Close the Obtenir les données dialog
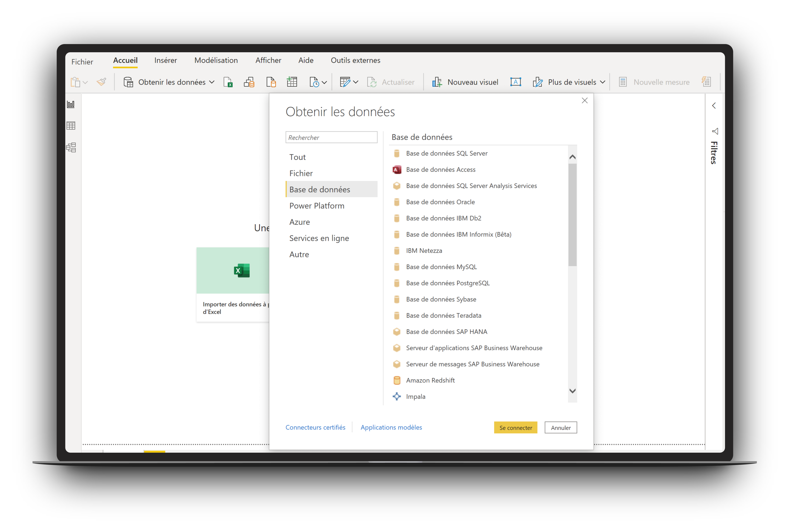 585,100
